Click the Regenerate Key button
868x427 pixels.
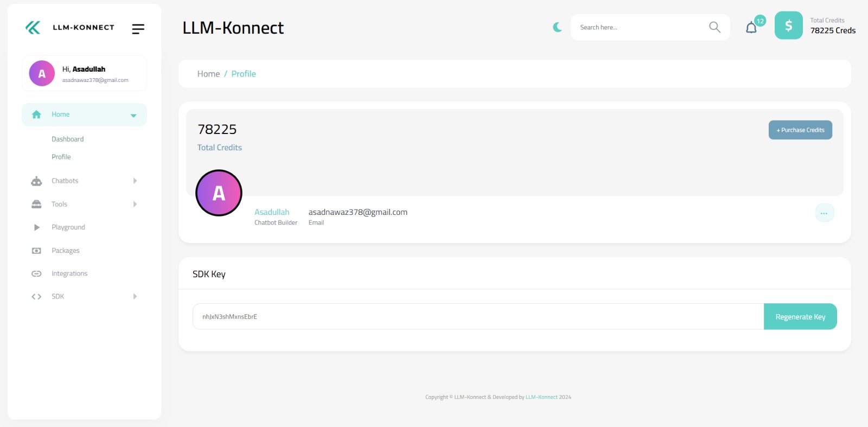800,317
